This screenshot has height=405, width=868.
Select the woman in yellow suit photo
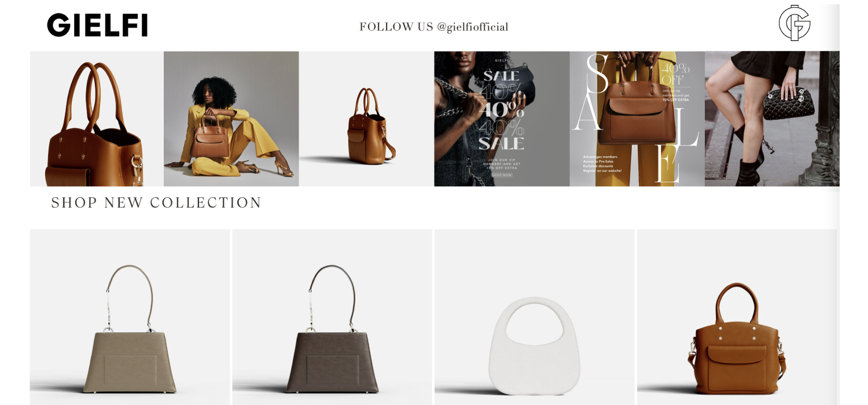231,119
